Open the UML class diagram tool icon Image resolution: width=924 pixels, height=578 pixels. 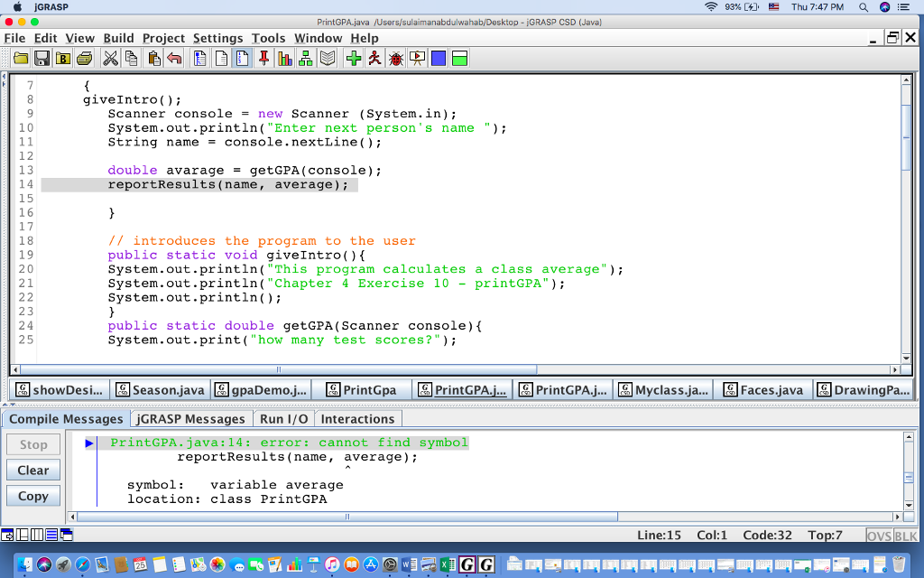(304, 58)
